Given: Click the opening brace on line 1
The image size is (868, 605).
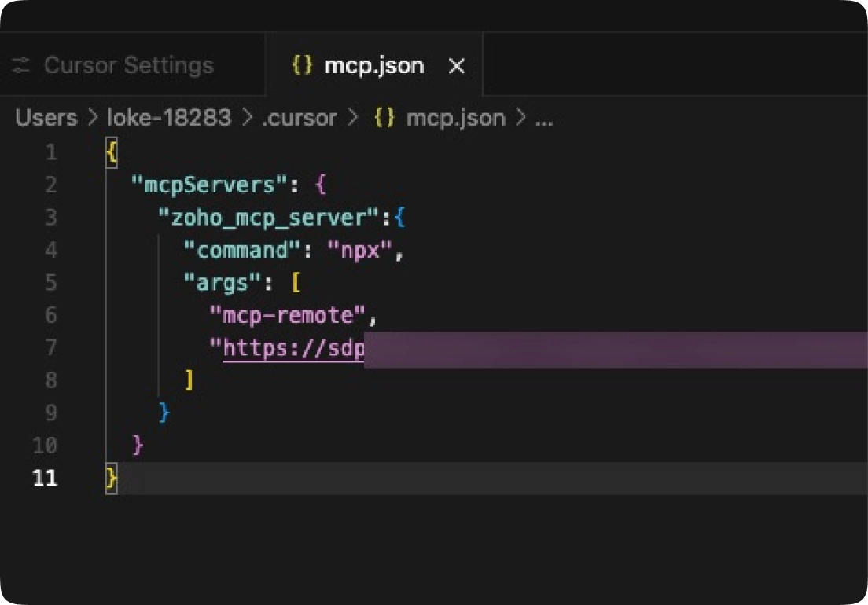Looking at the screenshot, I should [112, 152].
